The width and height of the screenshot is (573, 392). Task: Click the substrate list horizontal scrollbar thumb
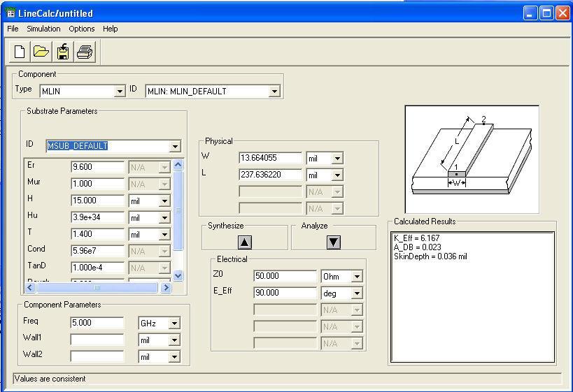click(97, 288)
